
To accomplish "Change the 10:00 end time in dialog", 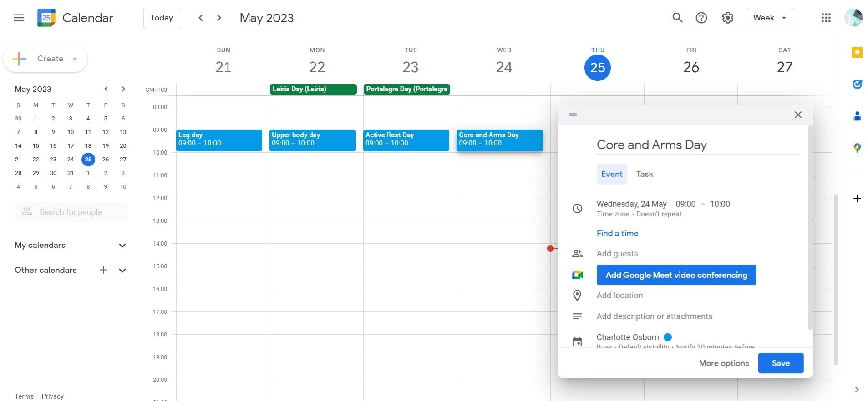I will [720, 204].
